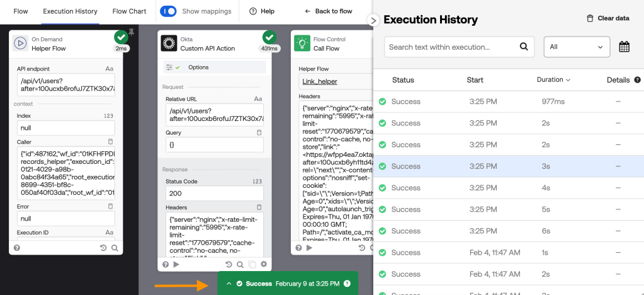The image size is (644, 295).
Task: Click the object type icon next to Query
Action: click(259, 133)
